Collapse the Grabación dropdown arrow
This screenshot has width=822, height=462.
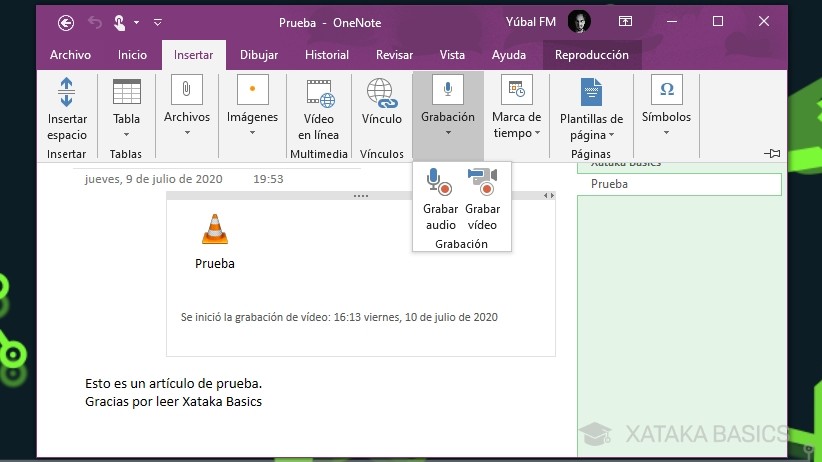448,133
